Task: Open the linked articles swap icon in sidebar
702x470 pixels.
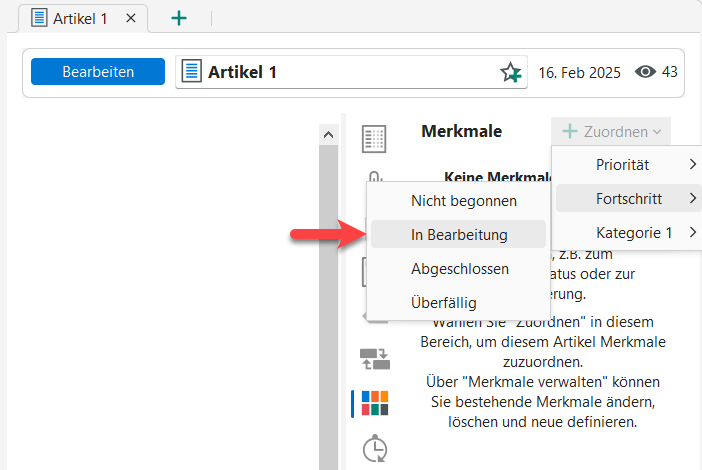Action: coord(374,359)
